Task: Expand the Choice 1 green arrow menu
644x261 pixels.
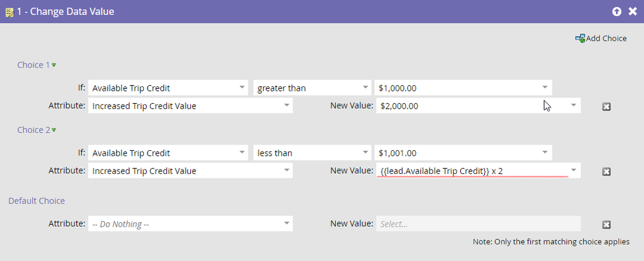Action: tap(54, 65)
